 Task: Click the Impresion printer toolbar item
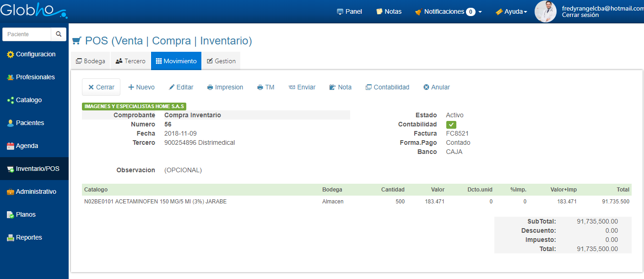click(x=225, y=87)
